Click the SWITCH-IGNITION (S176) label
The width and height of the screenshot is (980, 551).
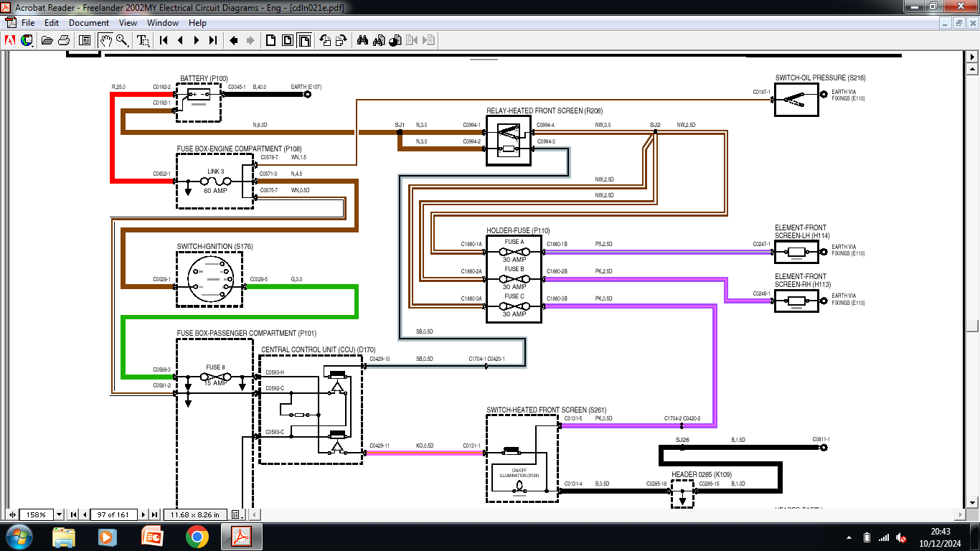[215, 246]
